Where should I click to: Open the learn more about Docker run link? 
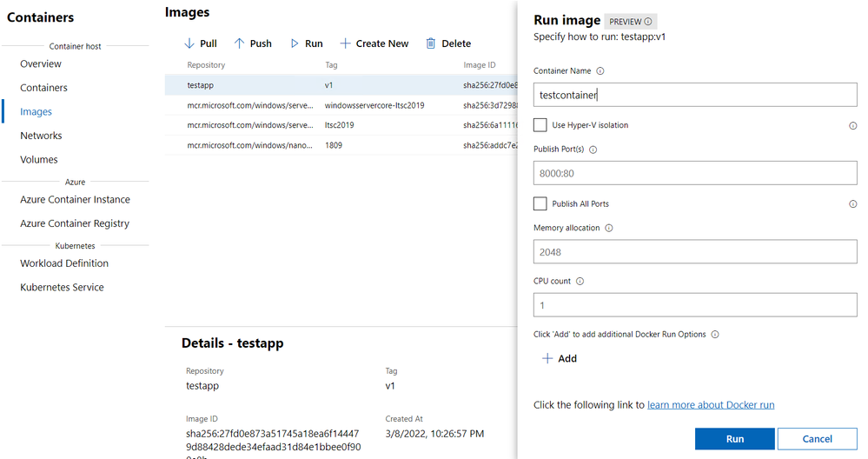(x=711, y=405)
